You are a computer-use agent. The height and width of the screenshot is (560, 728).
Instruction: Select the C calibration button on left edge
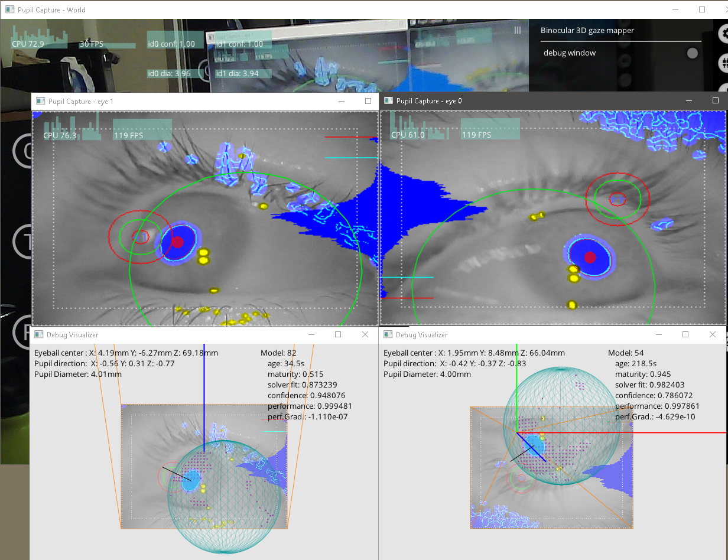25,151
